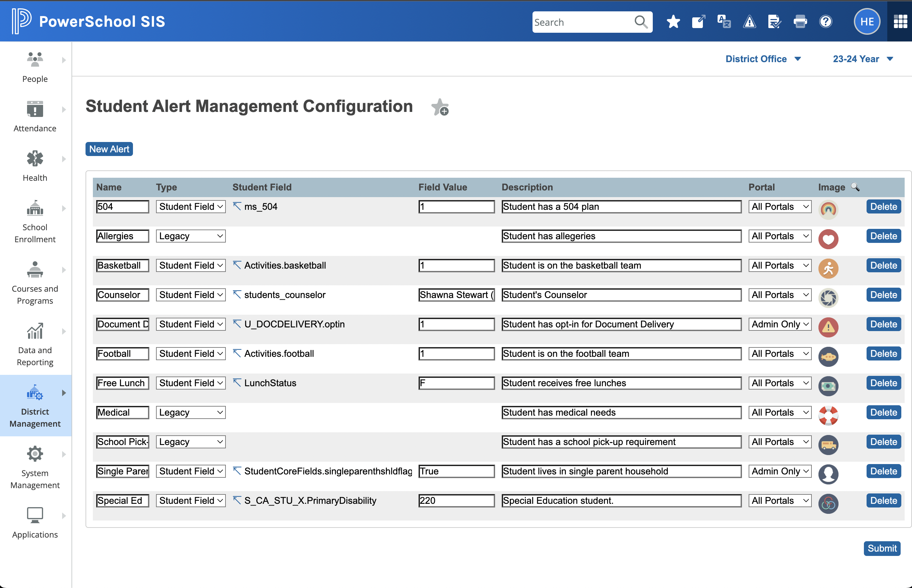The width and height of the screenshot is (912, 588).
Task: Delete the Basketball alert
Action: [883, 265]
